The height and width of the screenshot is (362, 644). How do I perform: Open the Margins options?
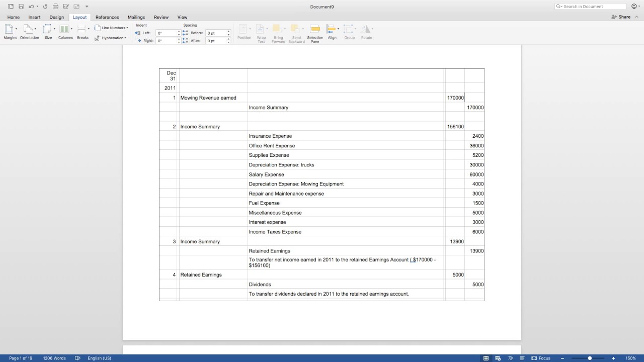coord(10,32)
